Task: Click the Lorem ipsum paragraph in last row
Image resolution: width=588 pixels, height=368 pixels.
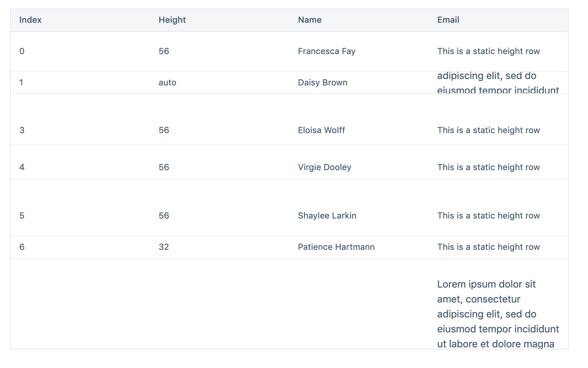Action: click(497, 314)
